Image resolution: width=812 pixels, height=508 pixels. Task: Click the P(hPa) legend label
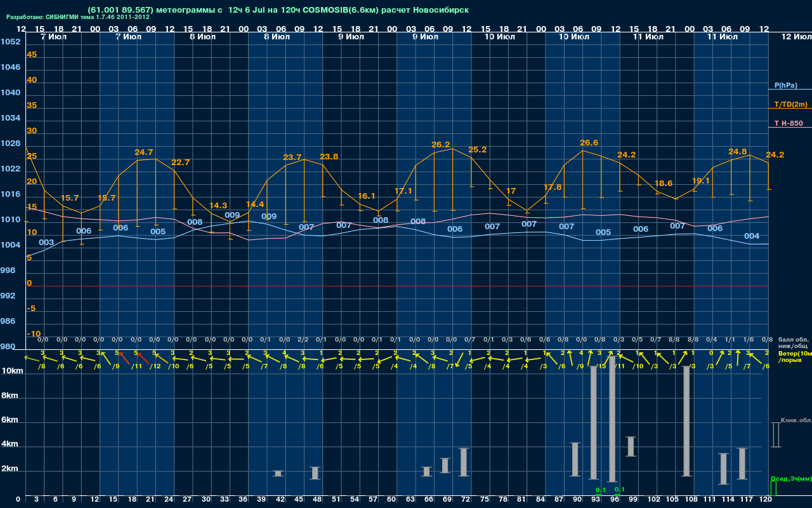pos(785,85)
